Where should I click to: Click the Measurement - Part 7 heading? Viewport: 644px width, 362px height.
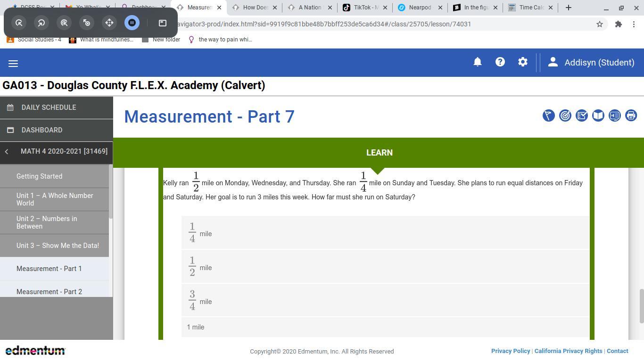(x=209, y=116)
